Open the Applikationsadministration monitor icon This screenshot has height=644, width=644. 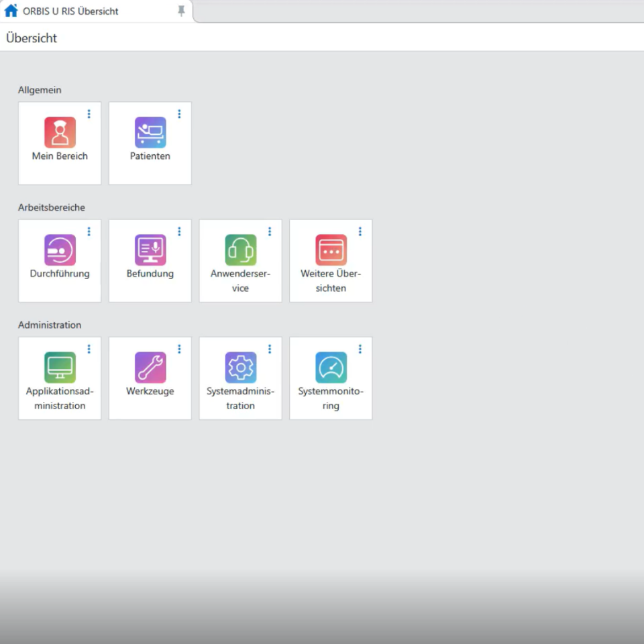tap(60, 367)
